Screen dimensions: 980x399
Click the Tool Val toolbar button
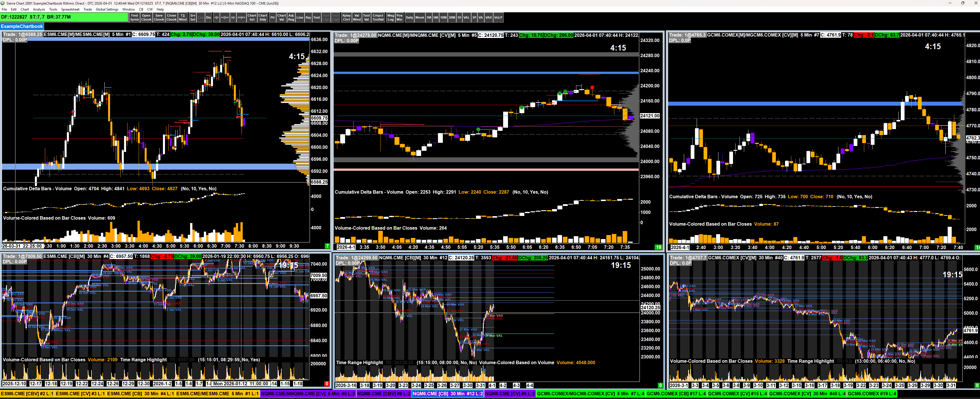point(366,17)
